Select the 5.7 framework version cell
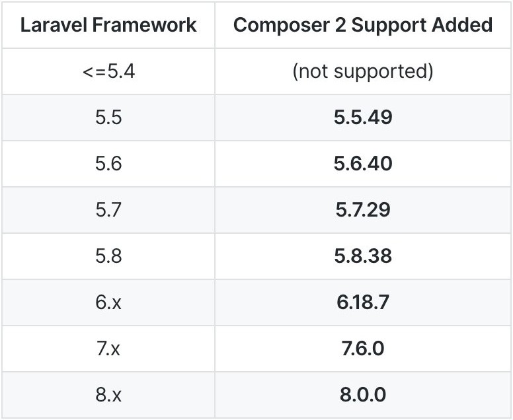Viewport: 513px width, 420px height. (108, 210)
